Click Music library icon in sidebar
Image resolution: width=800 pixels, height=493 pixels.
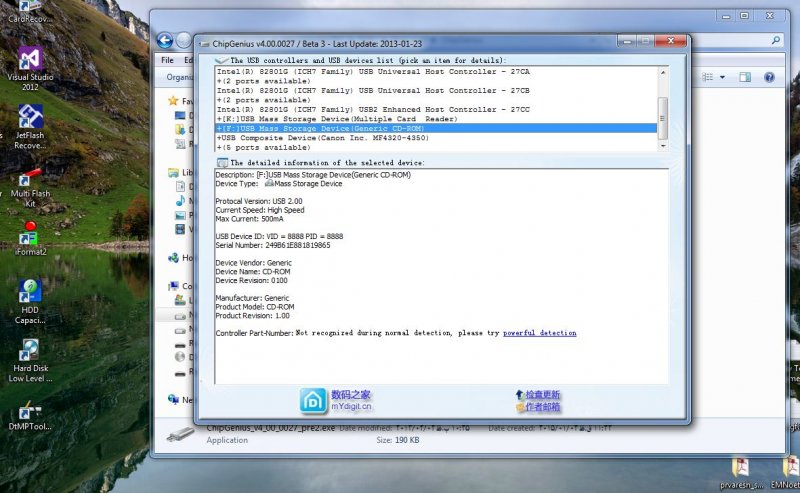pos(180,201)
